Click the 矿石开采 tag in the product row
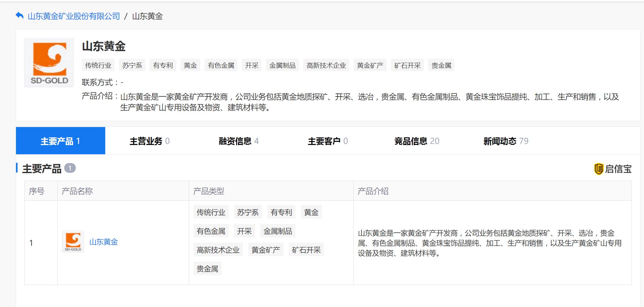Image resolution: width=644 pixels, height=307 pixels. click(x=306, y=250)
